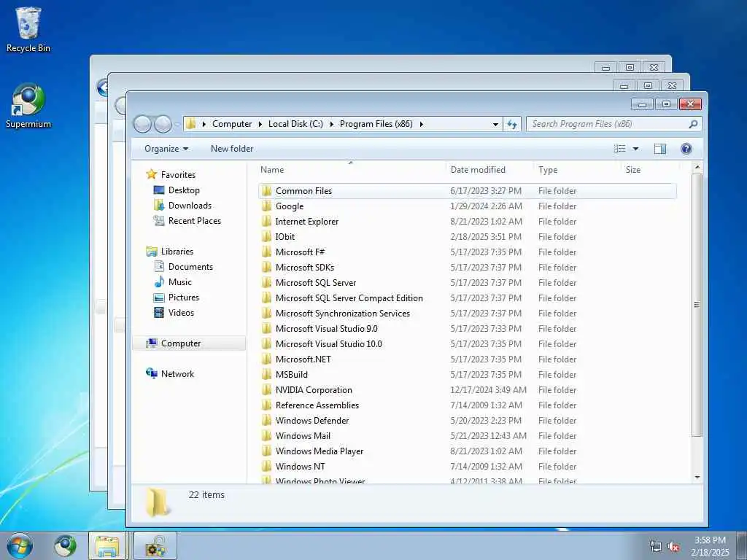747x560 pixels.
Task: Open Desktop in the navigation pane
Action: 183,190
